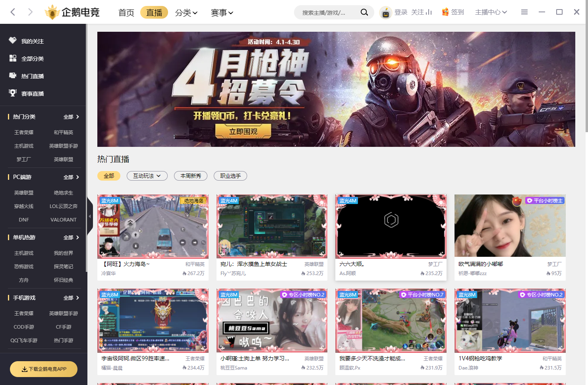Open the 分类 dropdown in the top bar
The height and width of the screenshot is (385, 588).
186,13
